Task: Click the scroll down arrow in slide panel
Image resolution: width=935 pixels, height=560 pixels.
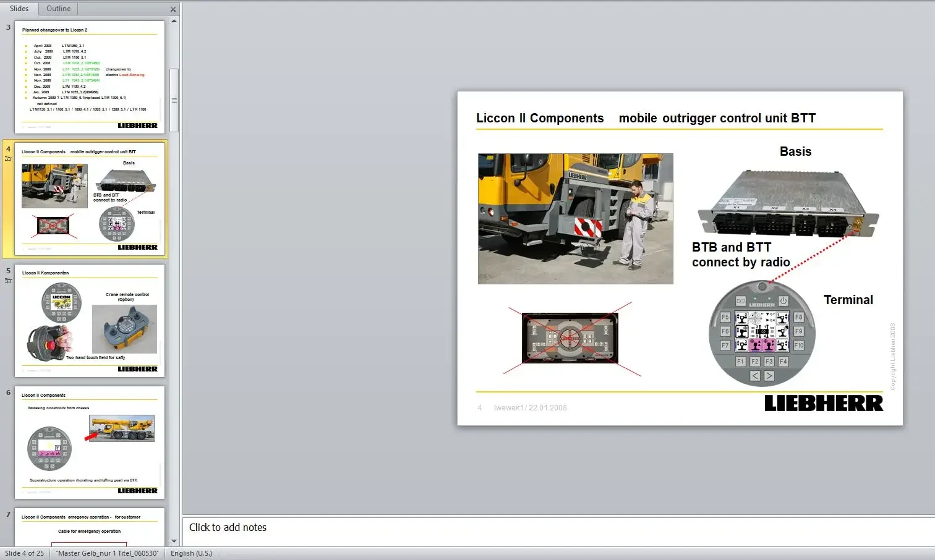Action: point(174,541)
